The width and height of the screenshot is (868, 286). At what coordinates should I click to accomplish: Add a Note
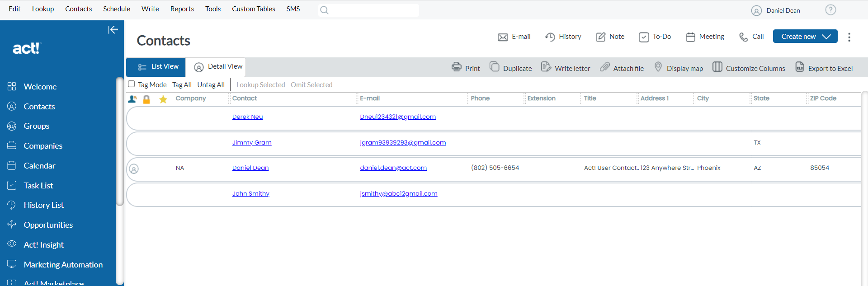click(x=610, y=37)
